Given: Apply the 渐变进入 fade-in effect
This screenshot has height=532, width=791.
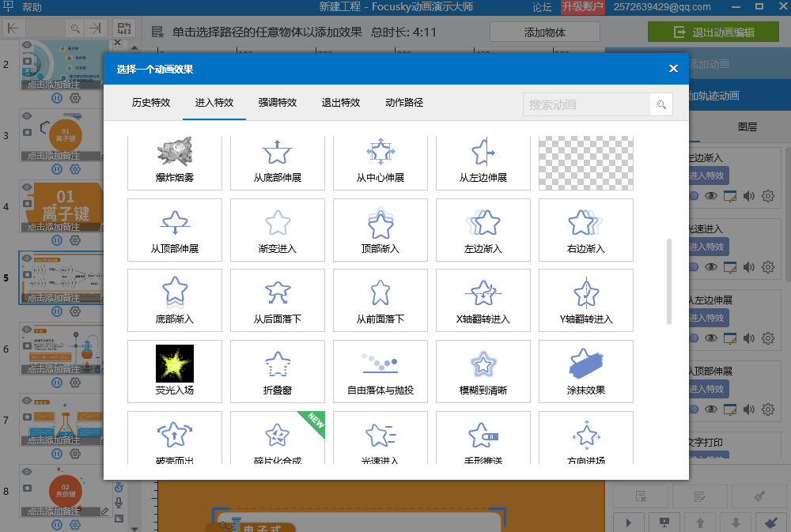Looking at the screenshot, I should click(x=278, y=230).
